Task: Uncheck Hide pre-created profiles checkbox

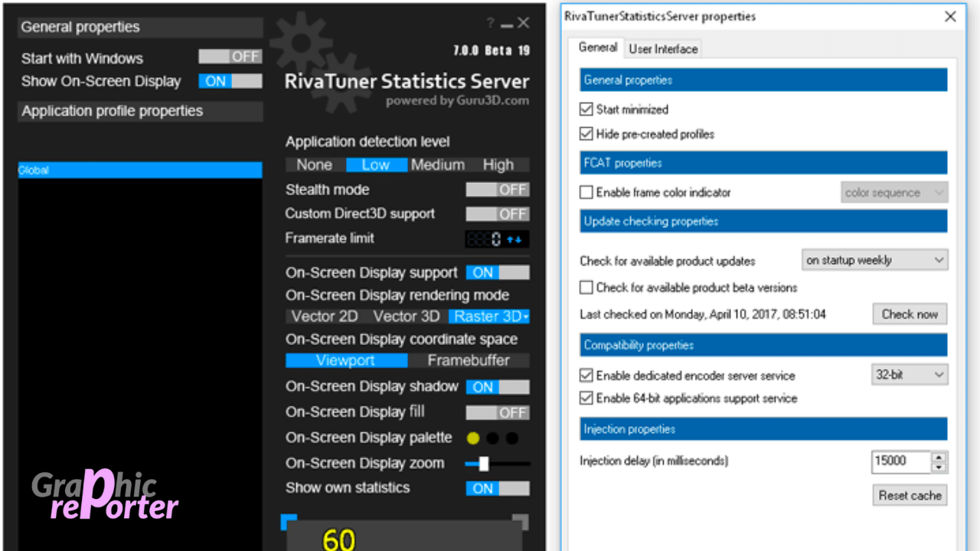Action: pos(586,134)
